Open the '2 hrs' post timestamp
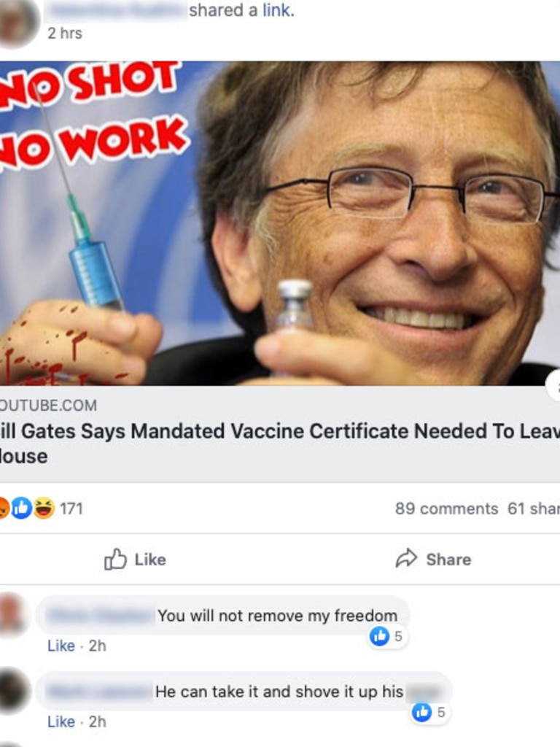The image size is (560, 747). coord(65,34)
